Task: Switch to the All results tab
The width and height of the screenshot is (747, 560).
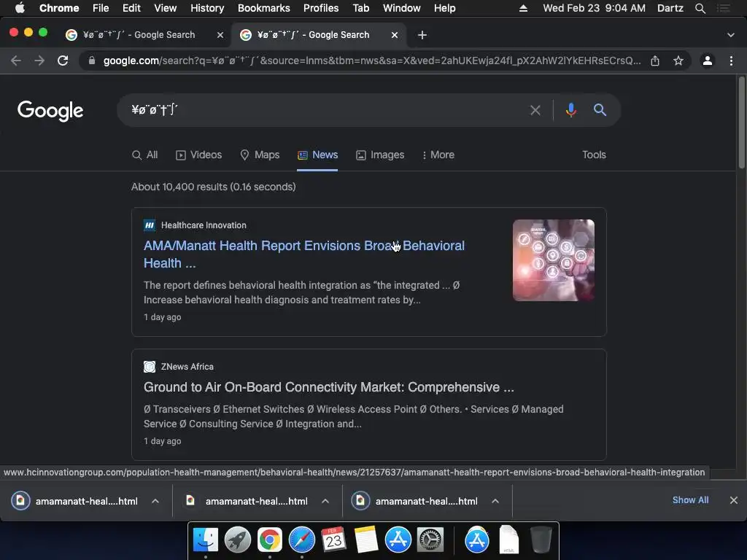Action: pos(145,155)
